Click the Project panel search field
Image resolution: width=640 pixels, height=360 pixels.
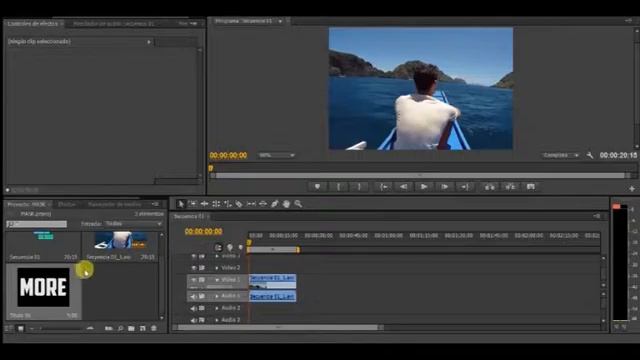37,224
